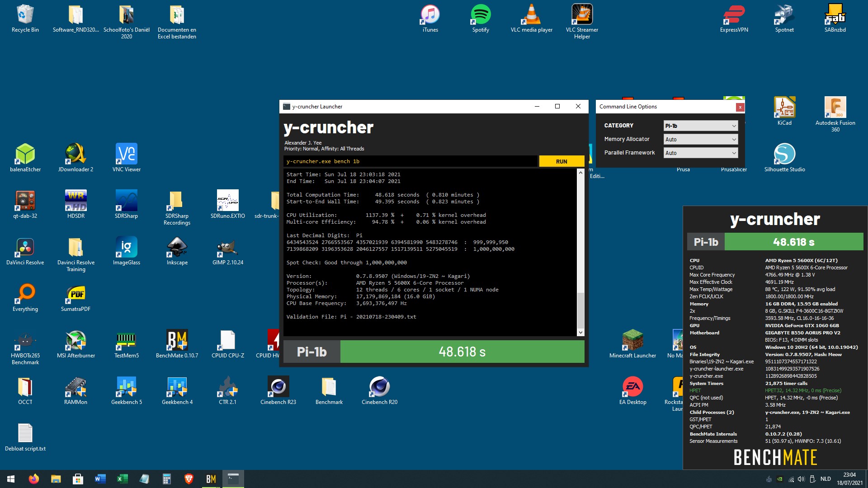The image size is (868, 488).
Task: Click the y-cruncher.exe bench 1b command field
Action: coord(410,161)
